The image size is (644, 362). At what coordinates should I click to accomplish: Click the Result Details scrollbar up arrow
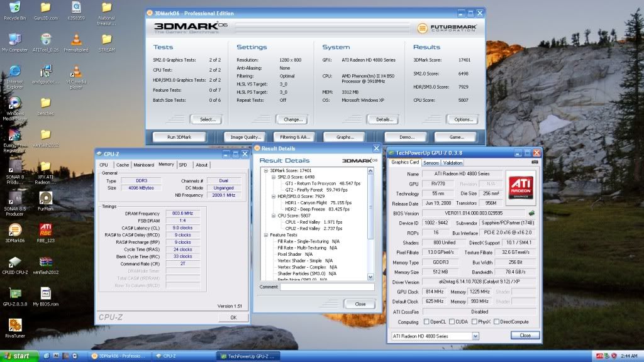coord(370,171)
